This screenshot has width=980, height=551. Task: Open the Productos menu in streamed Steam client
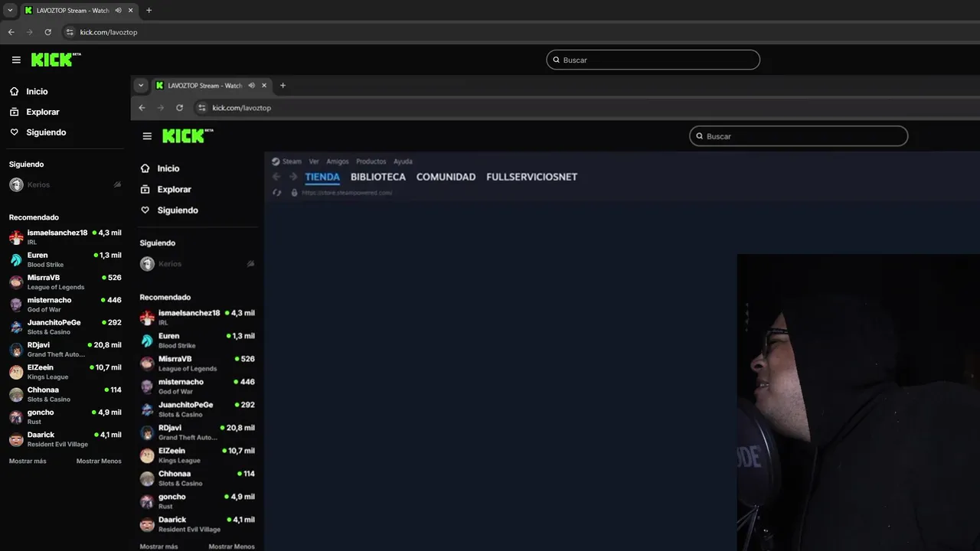[x=371, y=161]
